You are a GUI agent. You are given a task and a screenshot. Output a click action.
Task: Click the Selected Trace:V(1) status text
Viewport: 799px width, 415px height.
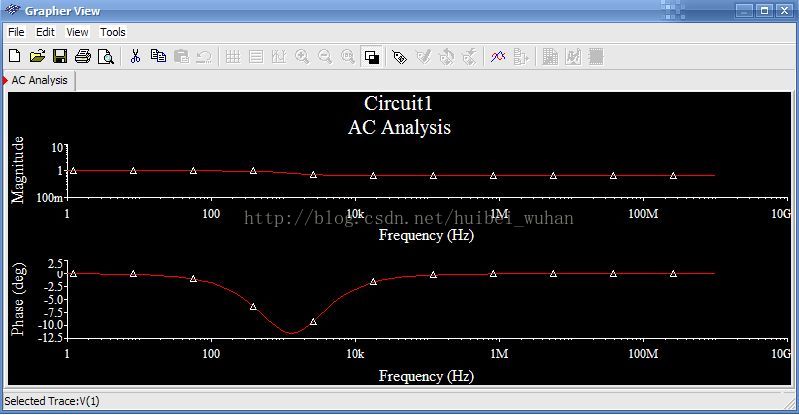pos(52,401)
